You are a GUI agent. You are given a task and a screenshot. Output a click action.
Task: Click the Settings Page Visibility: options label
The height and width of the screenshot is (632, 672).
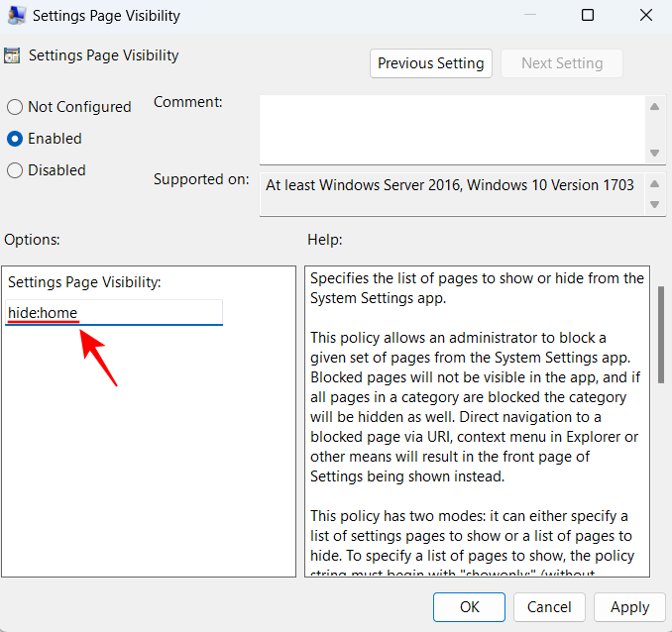tap(84, 282)
